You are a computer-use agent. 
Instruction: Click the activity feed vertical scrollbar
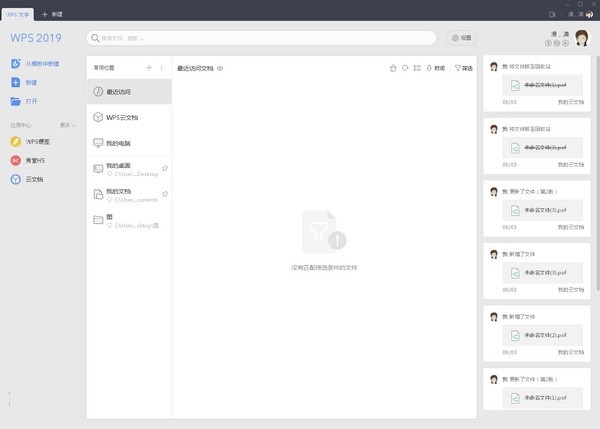pos(598,173)
